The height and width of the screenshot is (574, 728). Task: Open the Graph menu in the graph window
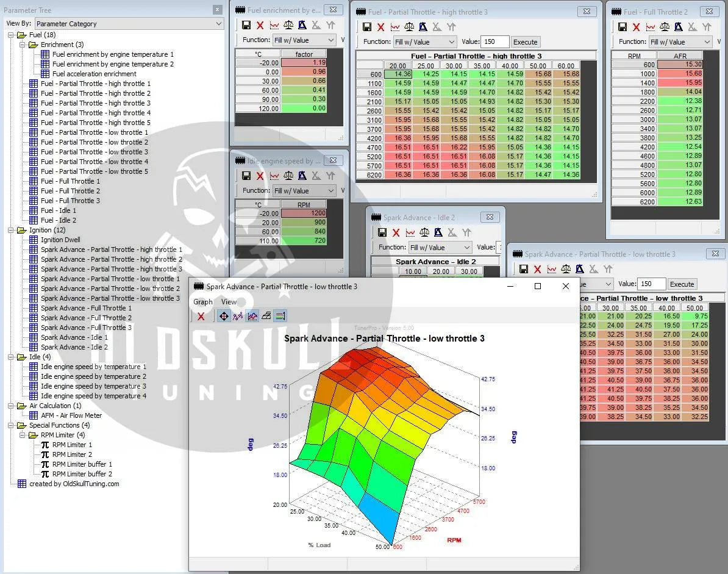point(203,302)
